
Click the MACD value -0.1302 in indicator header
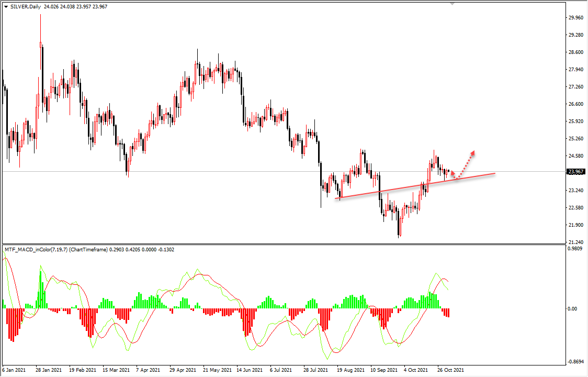pos(167,249)
